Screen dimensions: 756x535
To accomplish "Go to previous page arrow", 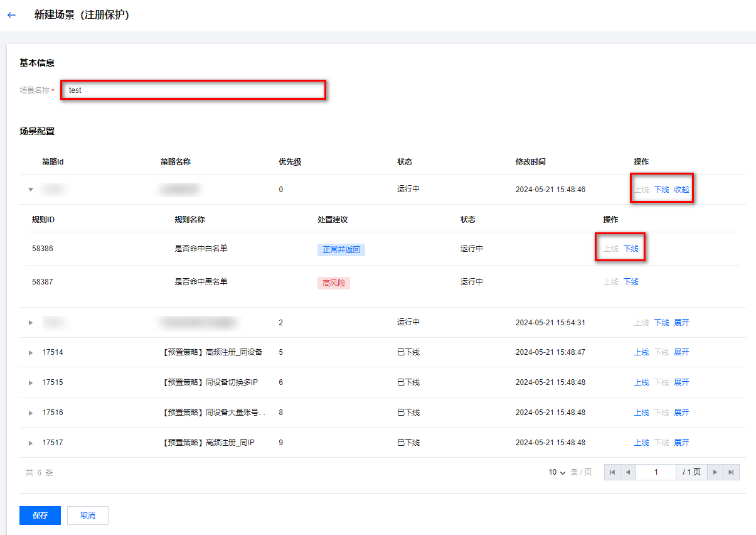I will click(627, 472).
